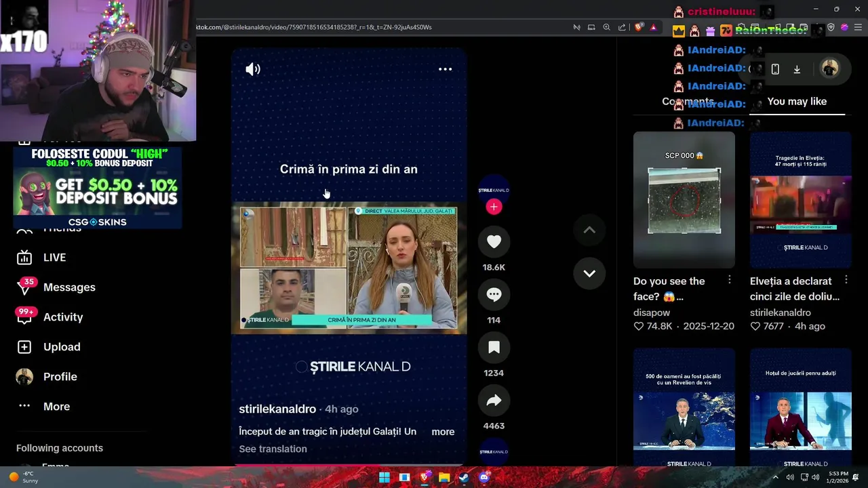Viewport: 868px width, 488px height.
Task: Click the browser zoom magnifier icon
Action: click(606, 27)
